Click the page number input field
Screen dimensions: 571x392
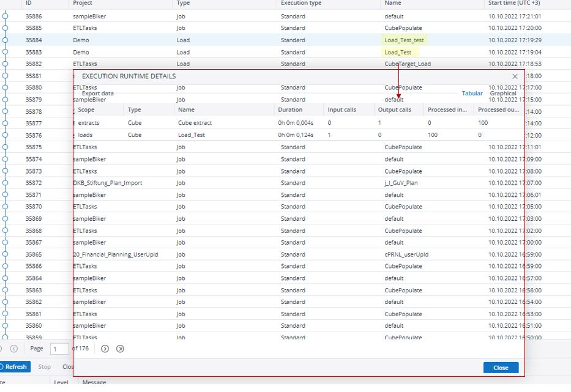point(59,349)
